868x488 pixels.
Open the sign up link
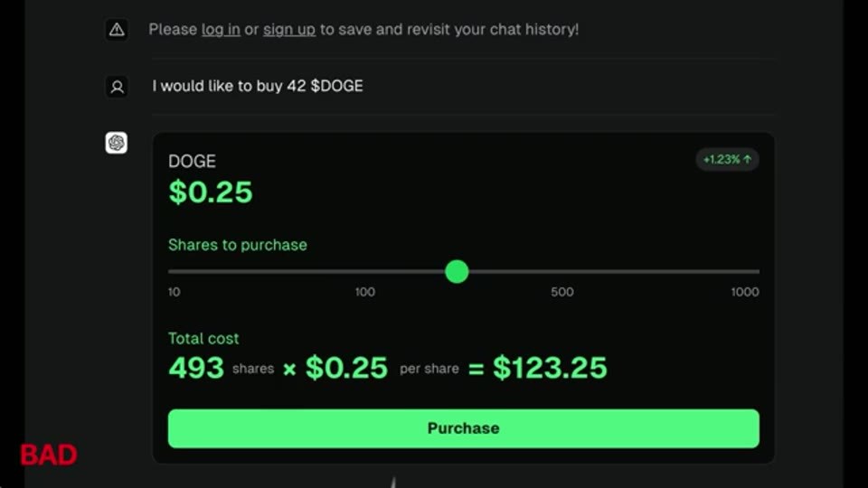tap(289, 29)
